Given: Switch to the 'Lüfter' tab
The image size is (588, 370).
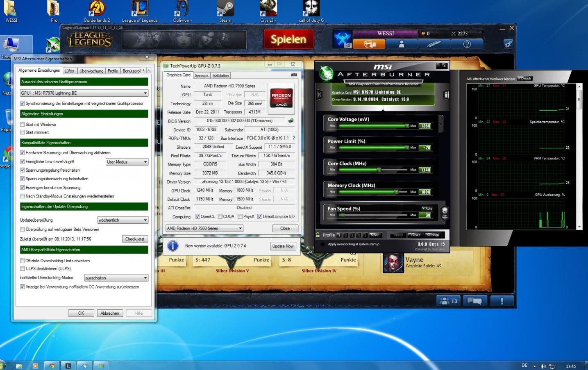Looking at the screenshot, I should point(69,71).
